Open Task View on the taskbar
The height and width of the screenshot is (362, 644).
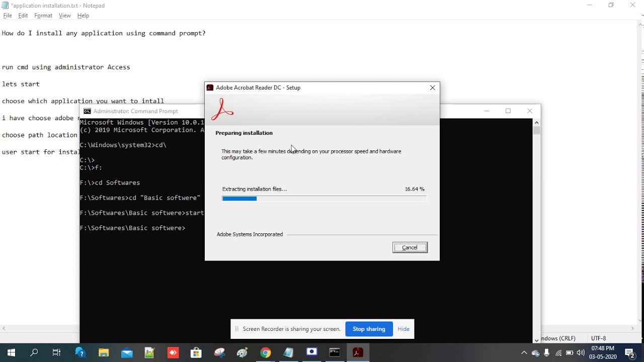[x=57, y=352]
